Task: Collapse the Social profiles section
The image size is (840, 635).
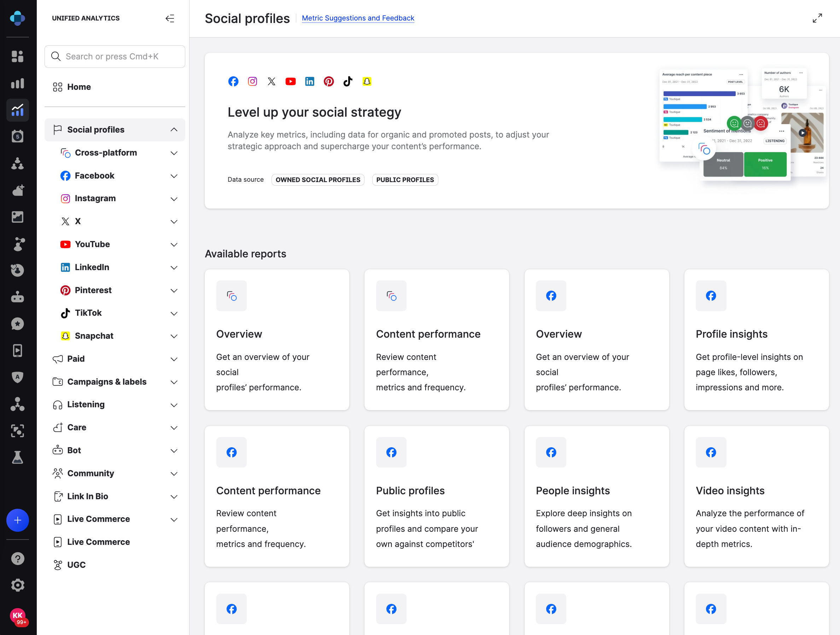Action: [174, 129]
